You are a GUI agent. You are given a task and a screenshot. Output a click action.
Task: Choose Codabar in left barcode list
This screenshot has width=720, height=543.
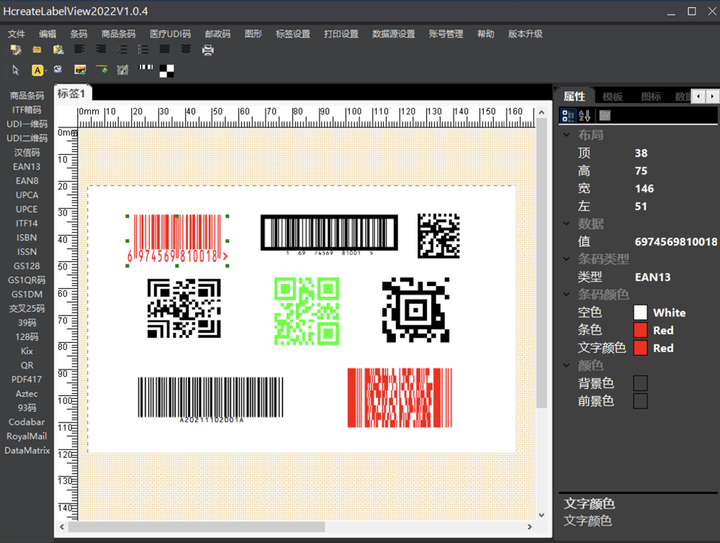click(x=27, y=422)
